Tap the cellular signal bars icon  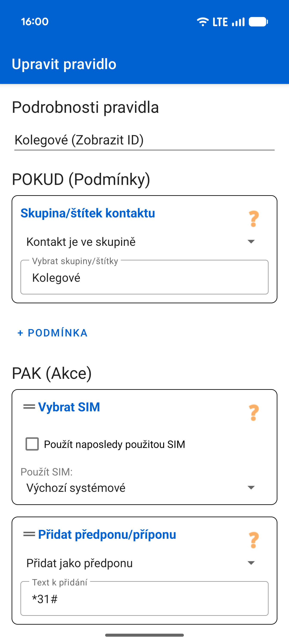tap(238, 22)
